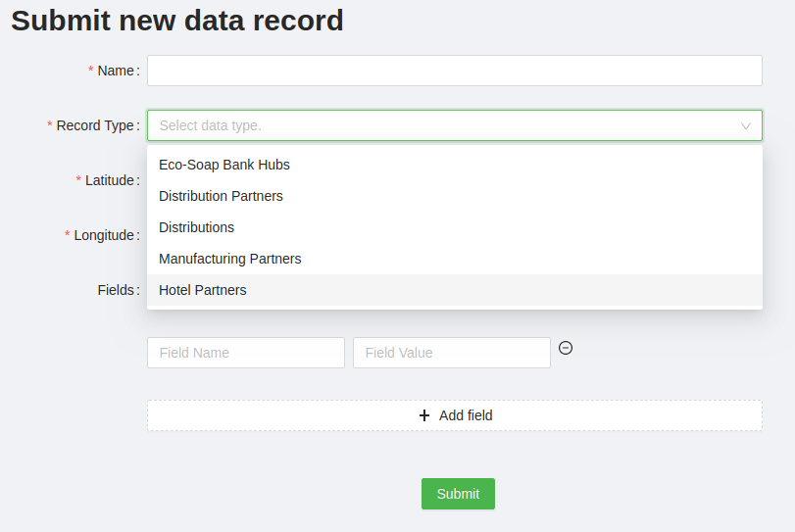Collapse the Record Type dropdown chevron arrow
The width and height of the screenshot is (795, 532).
pyautogui.click(x=745, y=125)
